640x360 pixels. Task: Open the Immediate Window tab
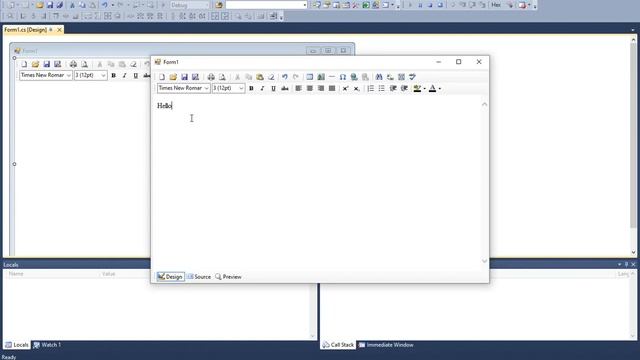pos(386,345)
